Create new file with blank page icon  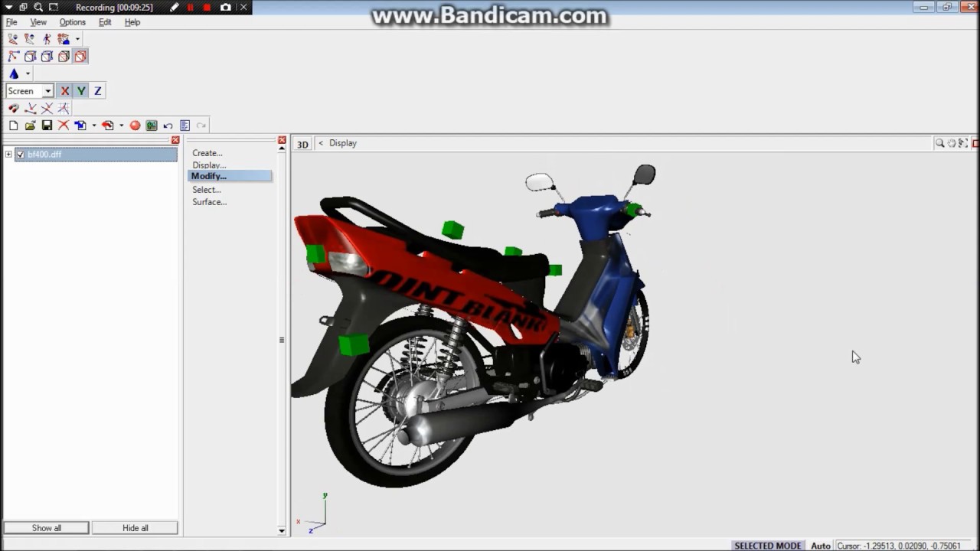14,126
